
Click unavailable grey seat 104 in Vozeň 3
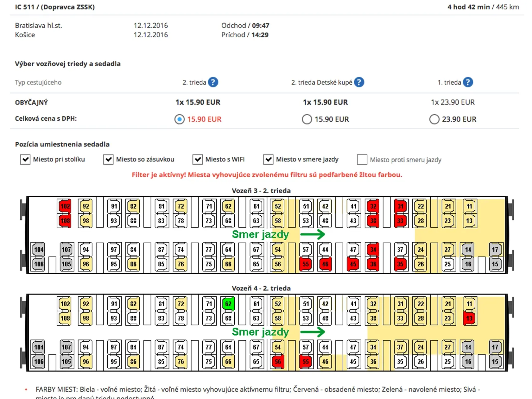coord(39,250)
